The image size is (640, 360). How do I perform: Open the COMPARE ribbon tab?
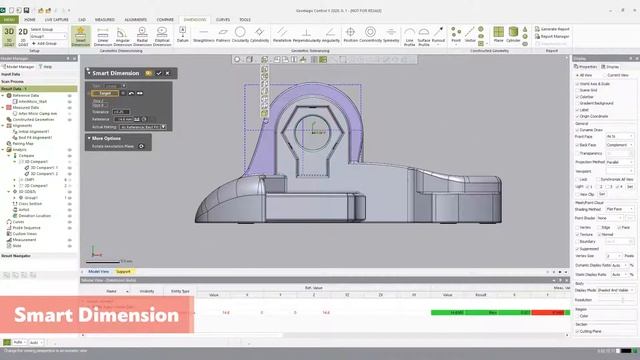coord(165,20)
